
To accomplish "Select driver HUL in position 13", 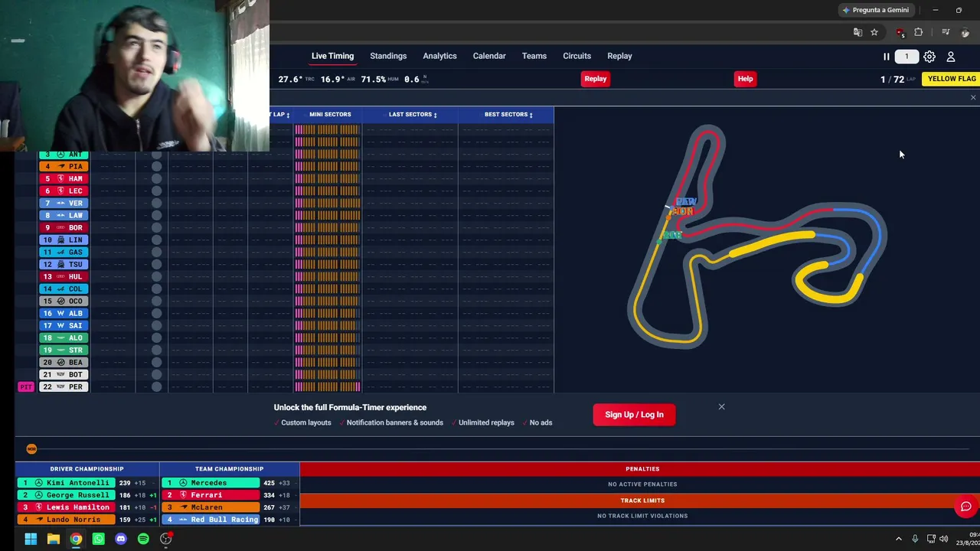I will pyautogui.click(x=63, y=277).
